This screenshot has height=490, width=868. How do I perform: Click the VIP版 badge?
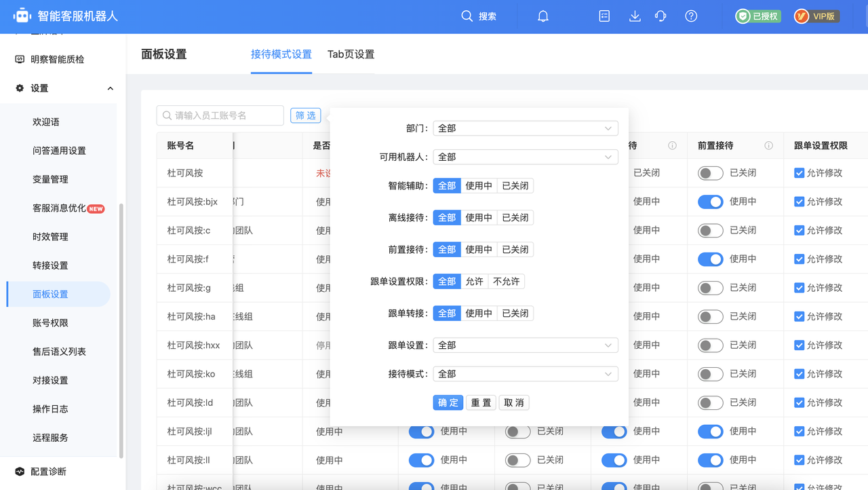point(816,16)
